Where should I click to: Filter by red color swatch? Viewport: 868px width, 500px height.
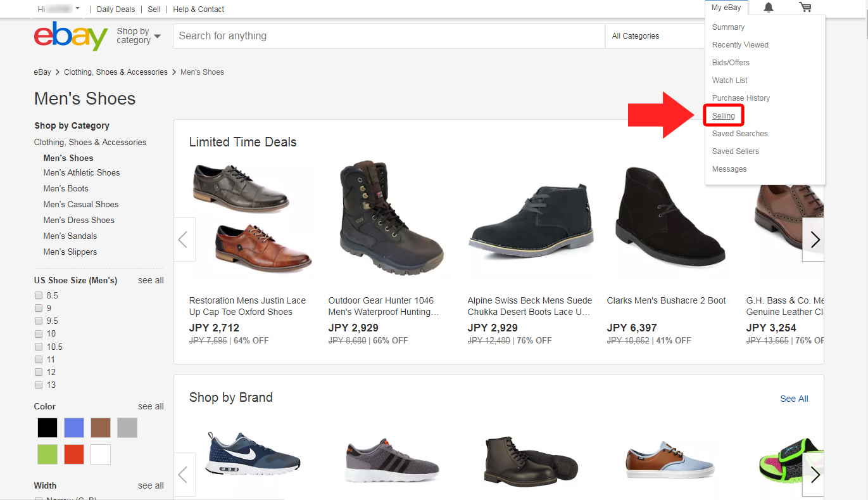point(74,454)
